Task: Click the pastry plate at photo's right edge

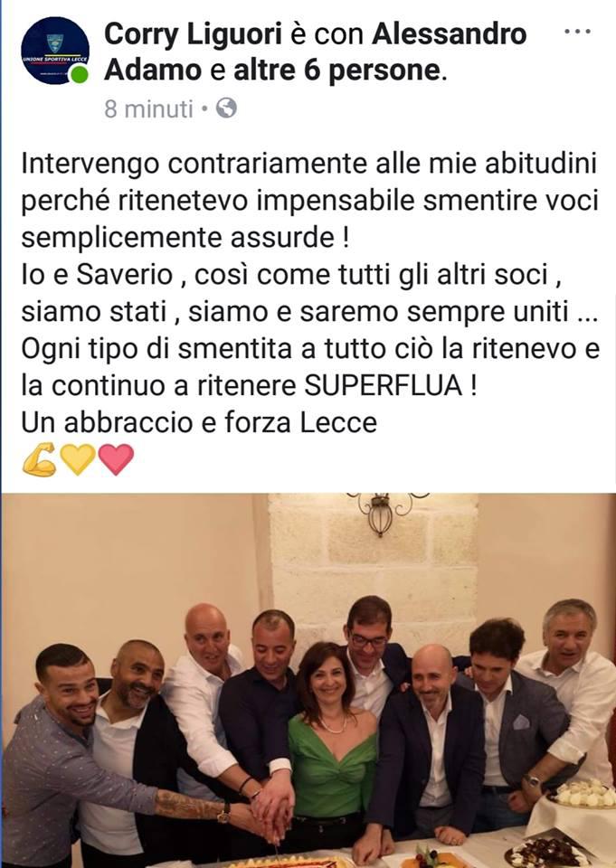Action: pyautogui.click(x=581, y=795)
